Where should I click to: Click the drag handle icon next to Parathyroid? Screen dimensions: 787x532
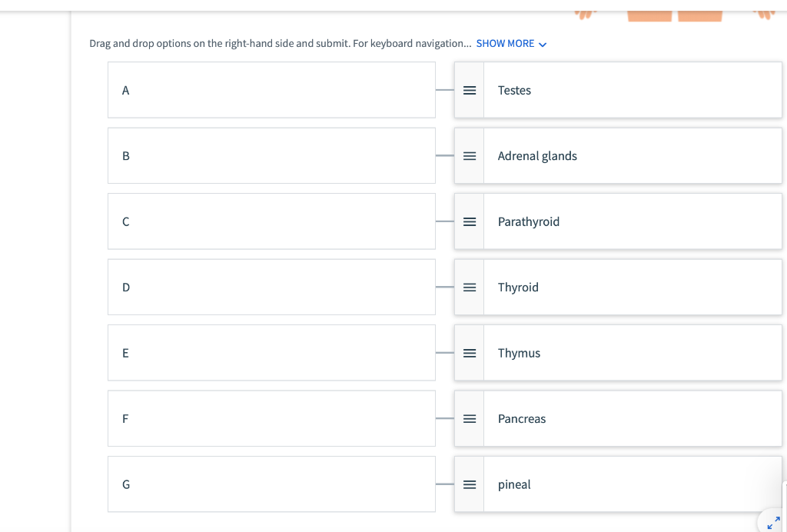pyautogui.click(x=469, y=222)
